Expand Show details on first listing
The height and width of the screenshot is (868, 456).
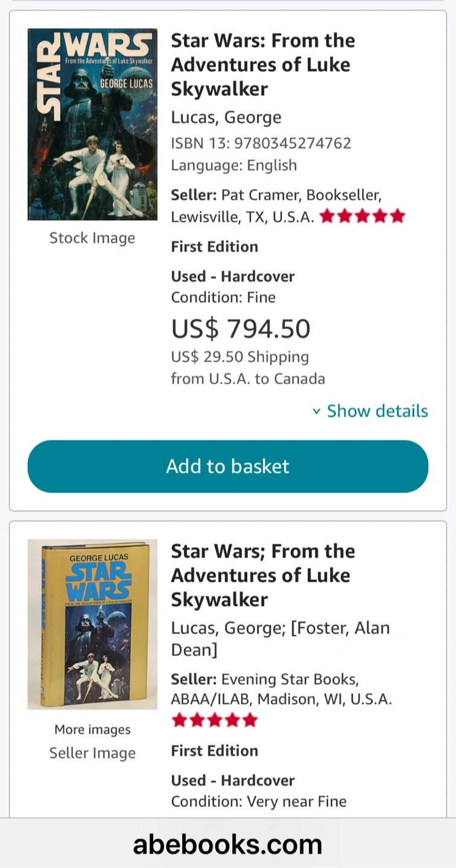pyautogui.click(x=377, y=411)
